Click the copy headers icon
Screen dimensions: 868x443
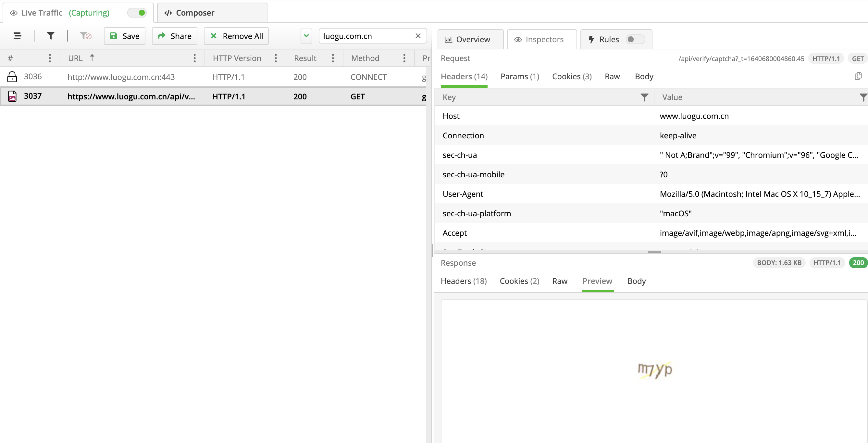coord(858,76)
